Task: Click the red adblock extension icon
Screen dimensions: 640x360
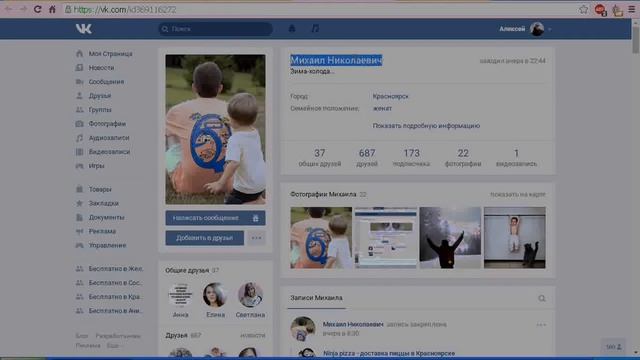Action: click(x=600, y=10)
